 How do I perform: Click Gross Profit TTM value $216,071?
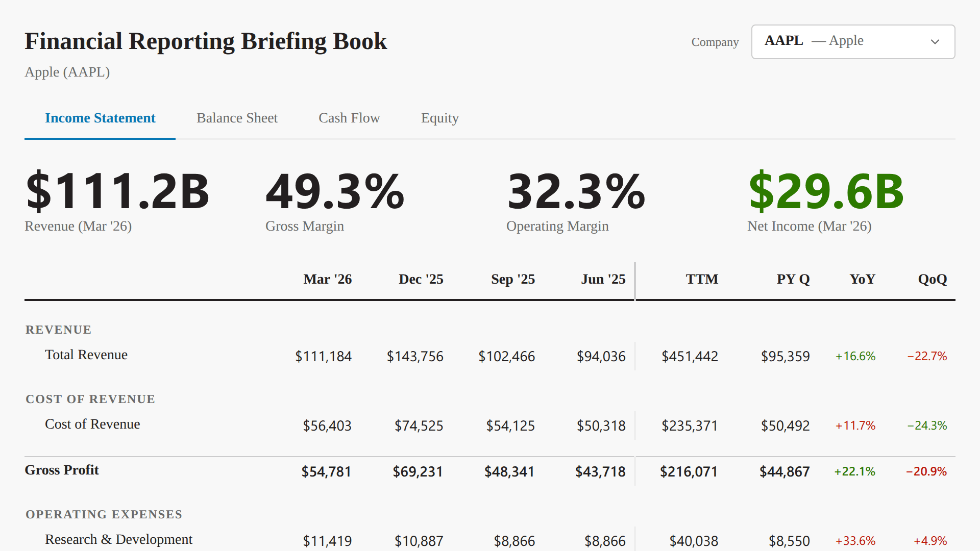pos(689,471)
